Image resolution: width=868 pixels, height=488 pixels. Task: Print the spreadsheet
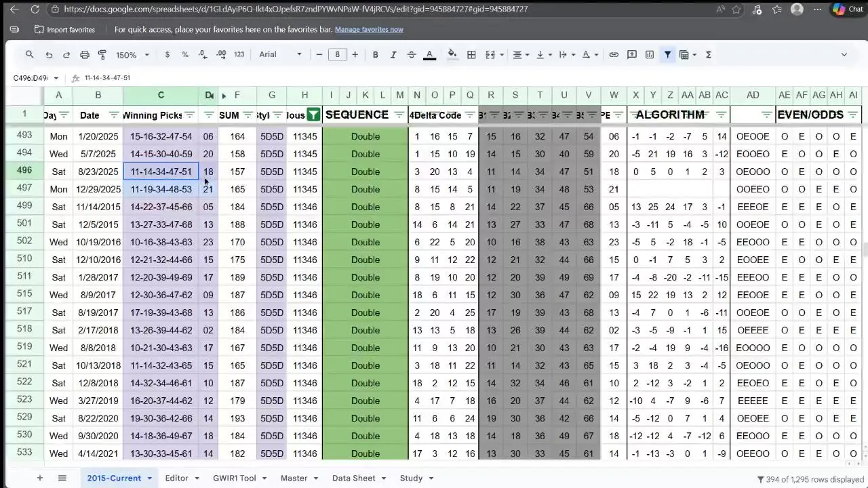click(85, 55)
